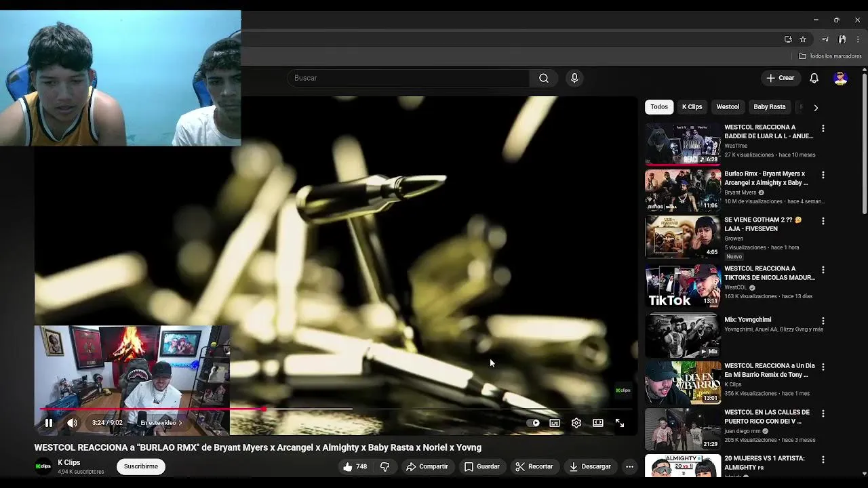The height and width of the screenshot is (488, 868).
Task: Select the Todos filter chip
Action: coord(659,106)
